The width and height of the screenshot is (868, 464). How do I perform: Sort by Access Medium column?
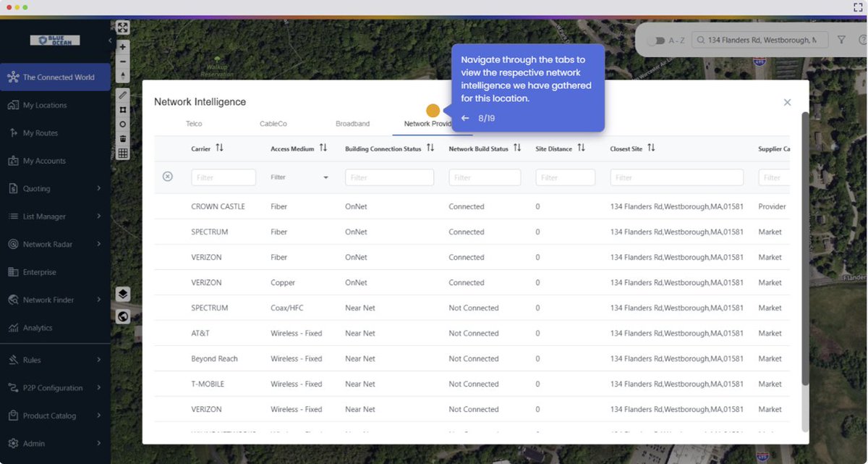click(323, 148)
